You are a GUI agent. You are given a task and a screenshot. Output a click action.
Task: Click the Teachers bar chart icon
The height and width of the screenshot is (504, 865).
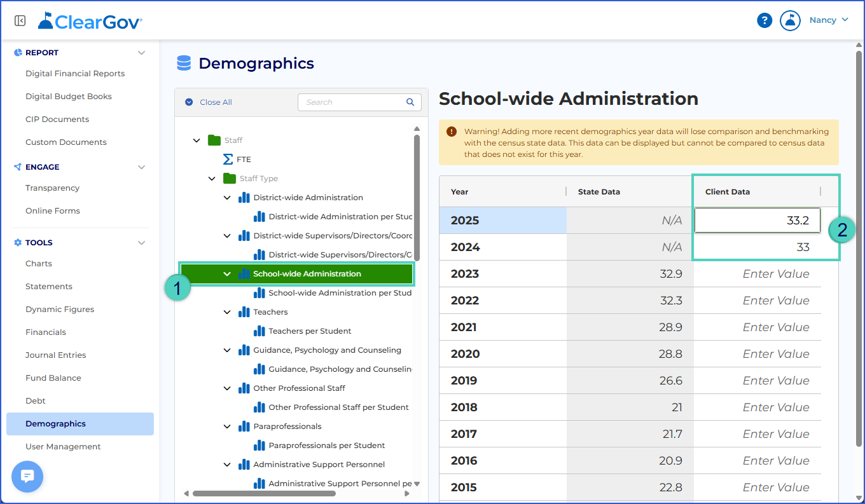point(244,312)
